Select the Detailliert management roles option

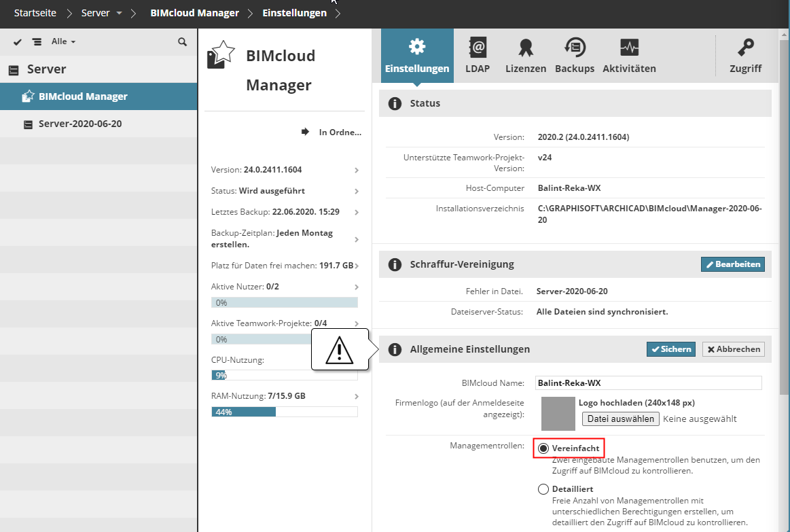(x=543, y=489)
